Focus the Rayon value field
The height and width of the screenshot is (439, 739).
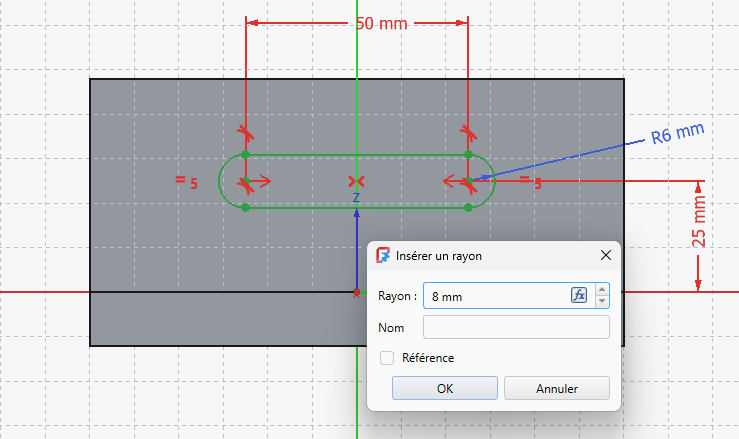pos(495,296)
